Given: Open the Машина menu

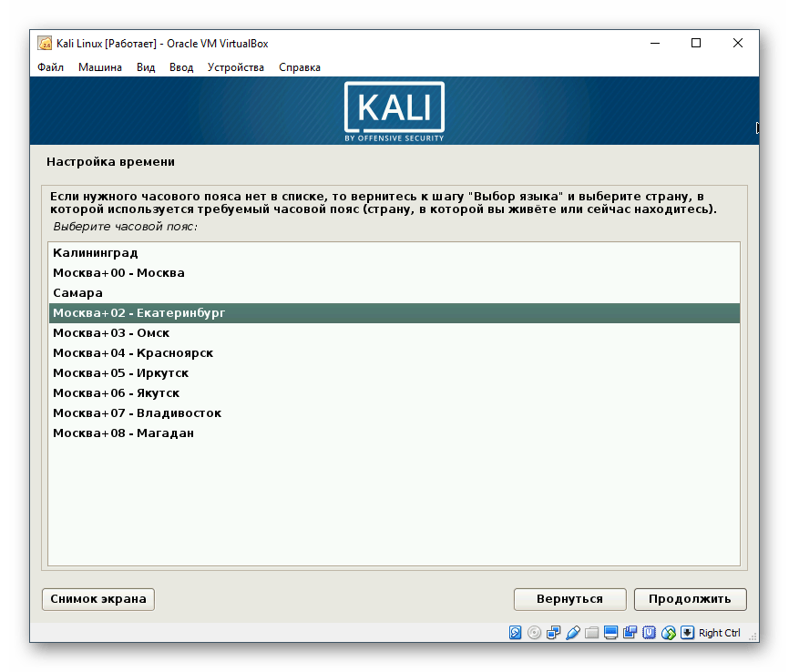Looking at the screenshot, I should point(100,67).
